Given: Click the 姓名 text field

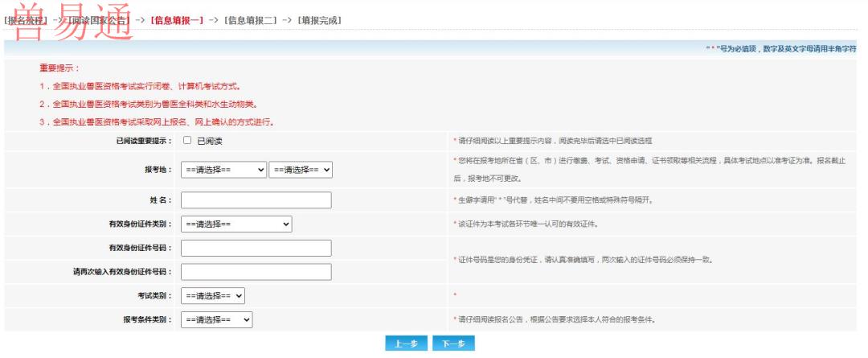Looking at the screenshot, I should pyautogui.click(x=256, y=200).
